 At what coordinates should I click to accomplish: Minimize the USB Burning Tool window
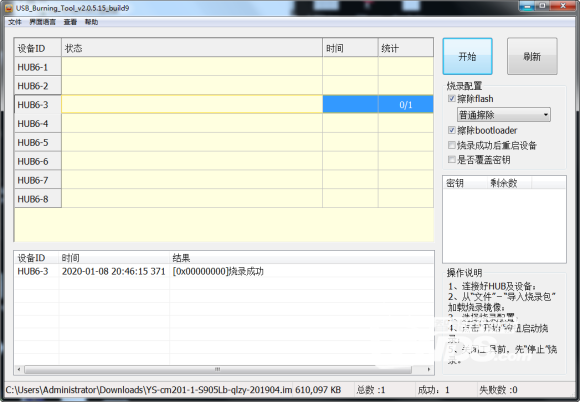(x=527, y=6)
